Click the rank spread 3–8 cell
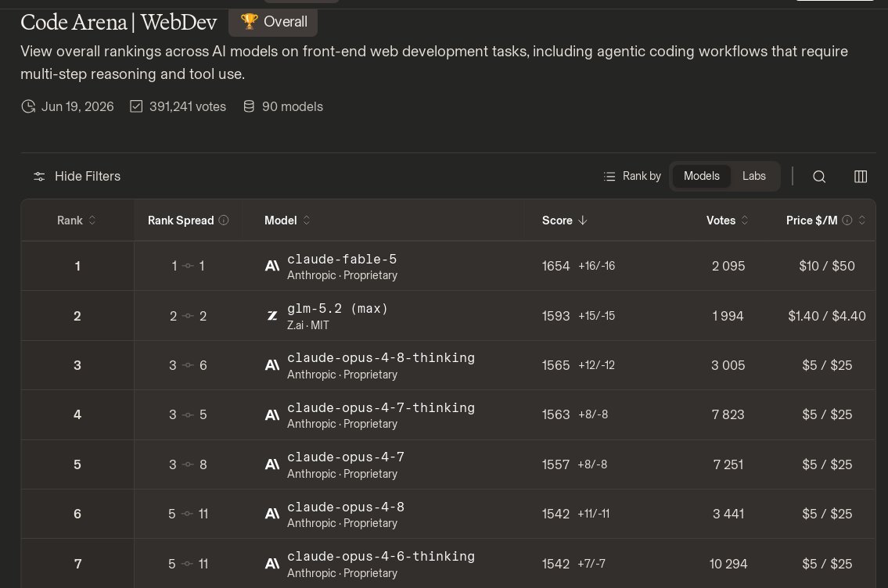The image size is (888, 588). pyautogui.click(x=188, y=464)
